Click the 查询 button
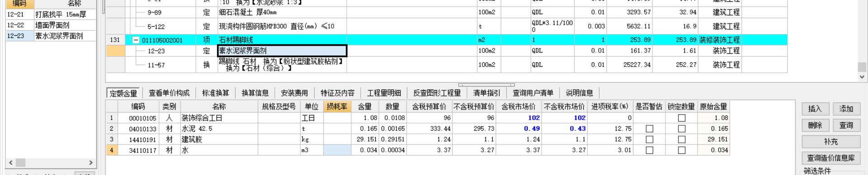 [x=846, y=125]
